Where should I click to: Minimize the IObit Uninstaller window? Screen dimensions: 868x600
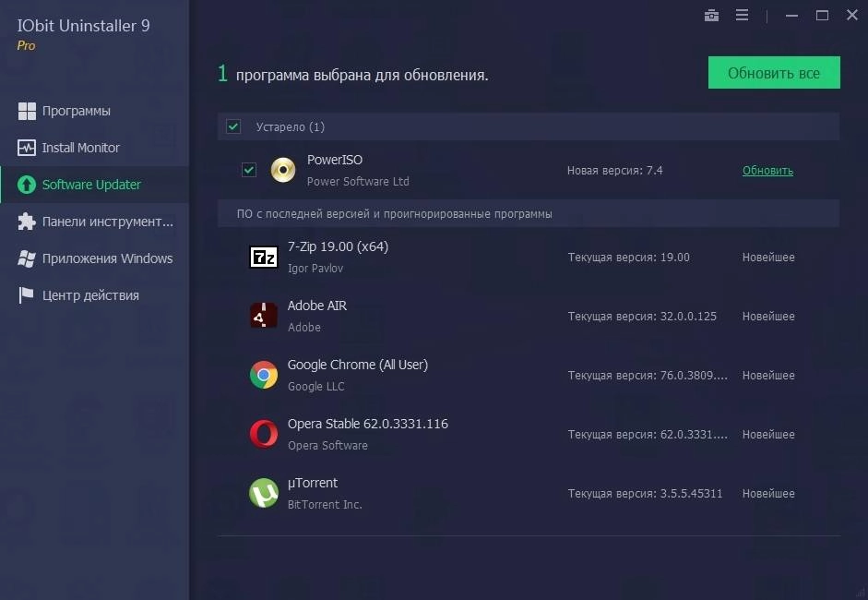(791, 16)
